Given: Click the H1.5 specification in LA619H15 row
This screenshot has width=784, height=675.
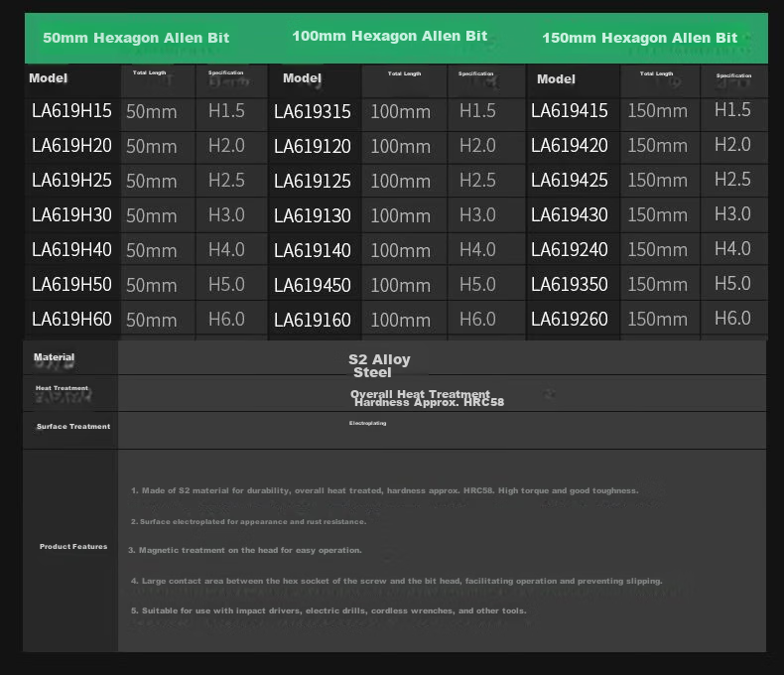Looking at the screenshot, I should 226,110.
